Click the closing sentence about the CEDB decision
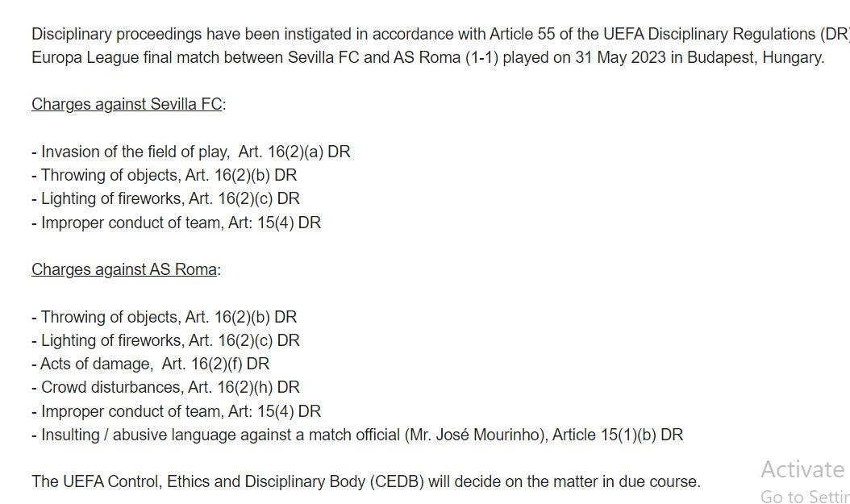This screenshot has width=850, height=504. 365,482
